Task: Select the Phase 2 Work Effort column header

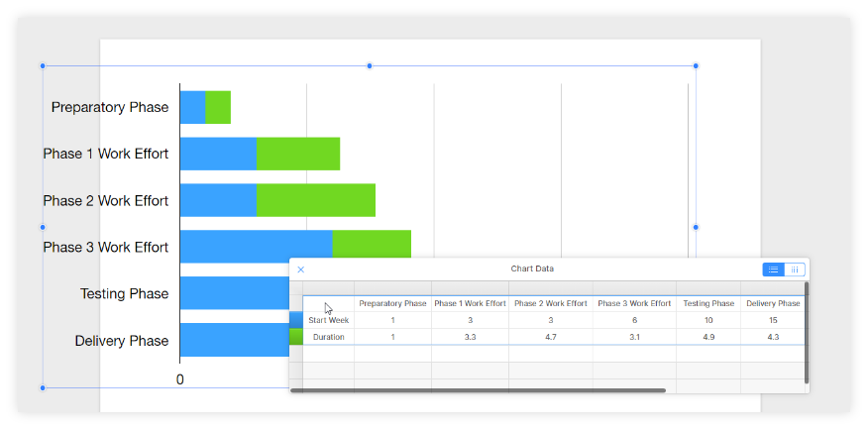Action: (x=551, y=303)
